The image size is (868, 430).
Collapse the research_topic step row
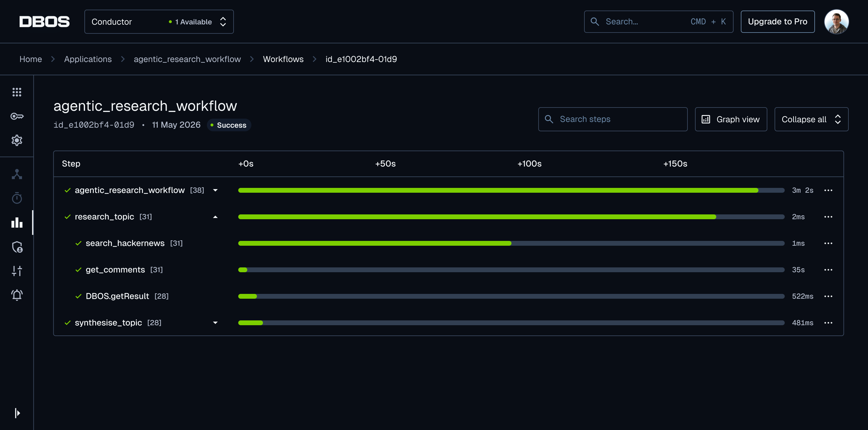(x=215, y=217)
